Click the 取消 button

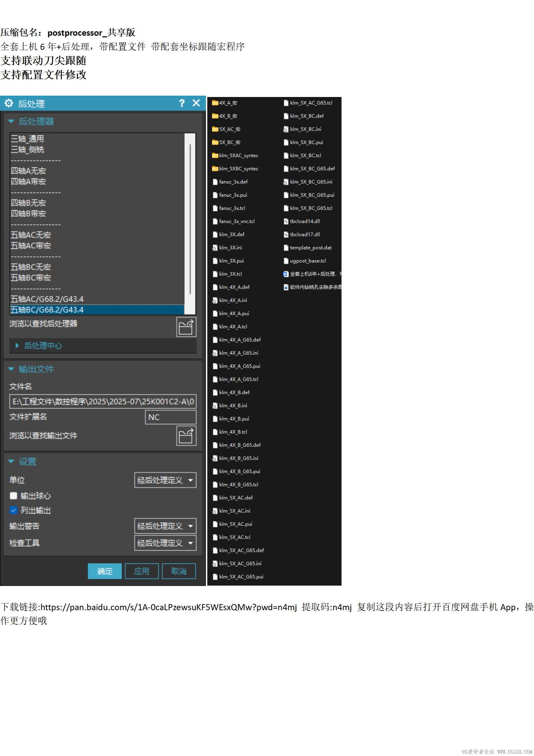179,571
